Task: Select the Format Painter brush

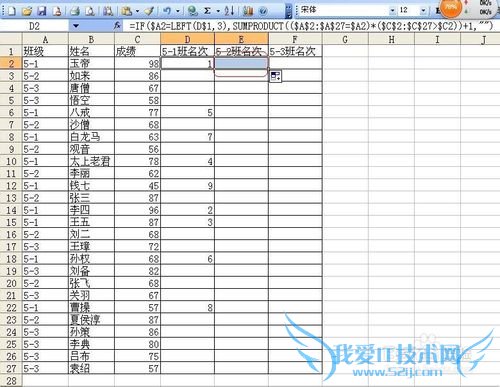Action: point(149,11)
